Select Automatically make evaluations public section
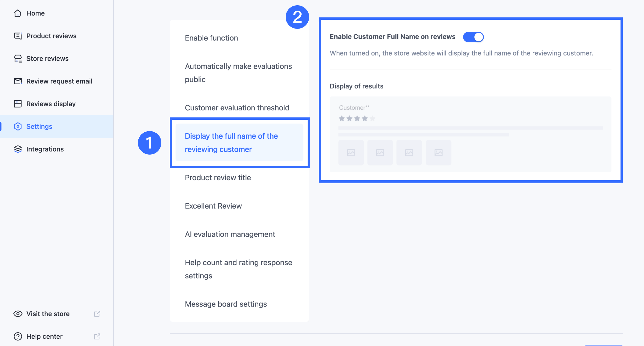 pos(238,73)
